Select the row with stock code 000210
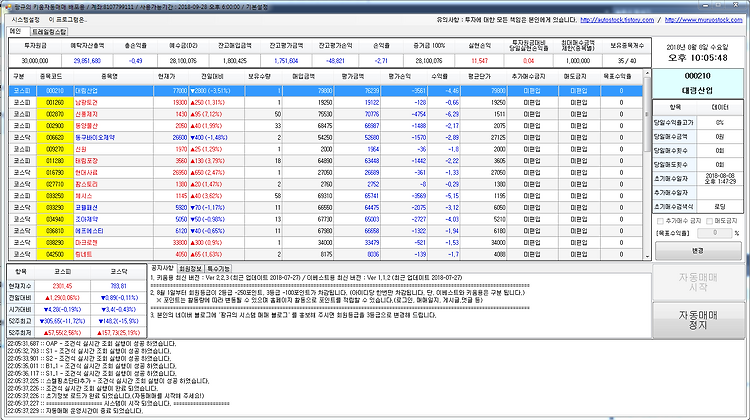The width and height of the screenshot is (750, 420). 326,90
